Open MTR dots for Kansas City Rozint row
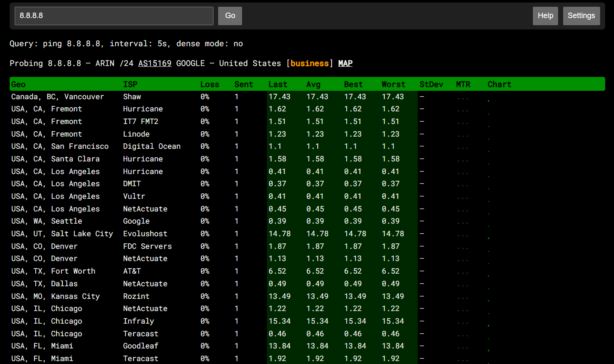 (463, 298)
